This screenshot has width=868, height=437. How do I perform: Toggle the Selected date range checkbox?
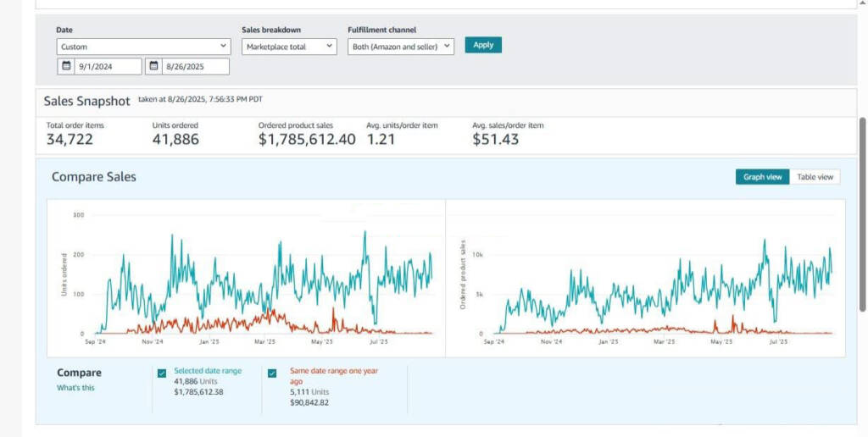[162, 373]
